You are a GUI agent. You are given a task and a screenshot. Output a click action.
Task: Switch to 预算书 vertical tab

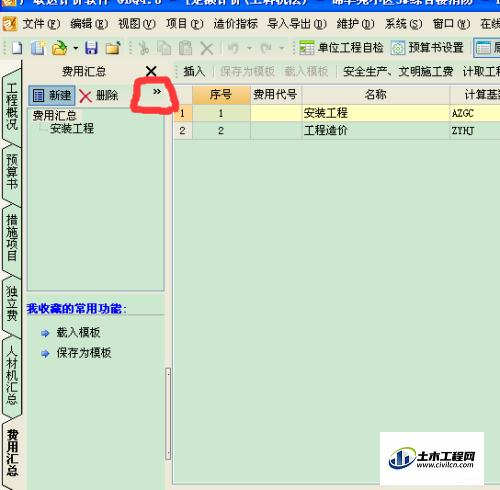coord(12,172)
